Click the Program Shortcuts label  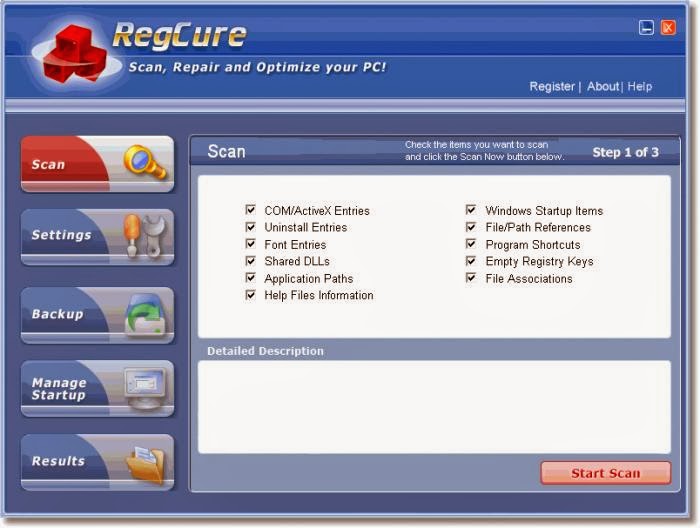coord(533,245)
